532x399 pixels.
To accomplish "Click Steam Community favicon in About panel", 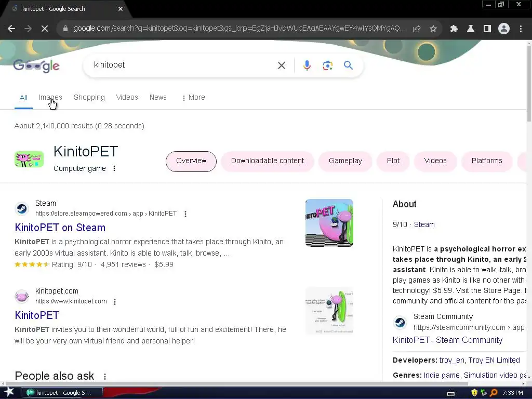I will click(400, 322).
